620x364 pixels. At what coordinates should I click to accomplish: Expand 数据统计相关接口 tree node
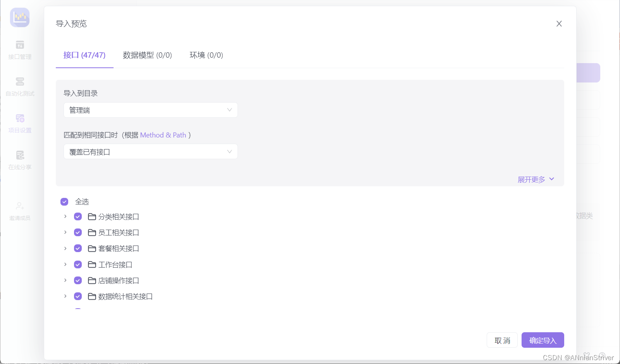pos(65,296)
